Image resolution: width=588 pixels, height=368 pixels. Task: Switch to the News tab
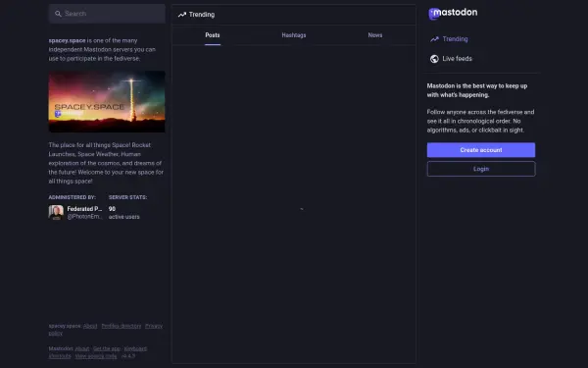375,35
